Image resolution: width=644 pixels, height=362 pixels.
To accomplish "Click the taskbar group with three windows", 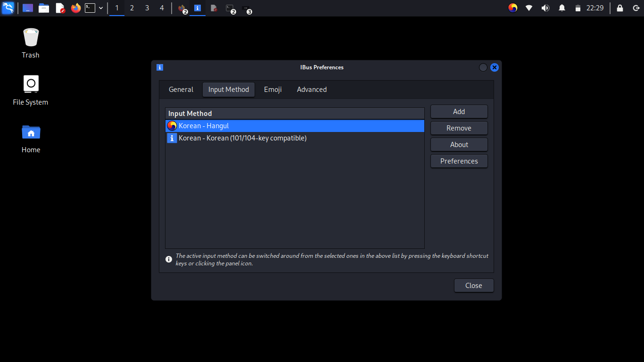I will (x=246, y=8).
